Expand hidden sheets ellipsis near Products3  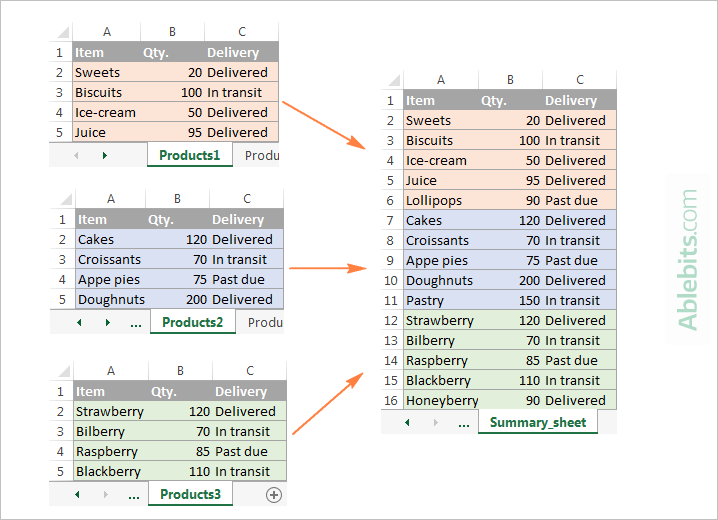(x=133, y=495)
